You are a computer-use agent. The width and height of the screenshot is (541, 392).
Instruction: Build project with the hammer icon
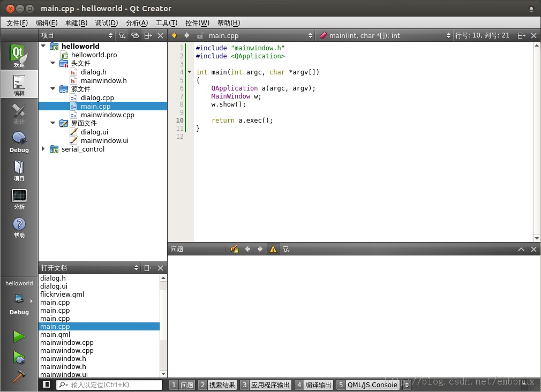(x=19, y=376)
